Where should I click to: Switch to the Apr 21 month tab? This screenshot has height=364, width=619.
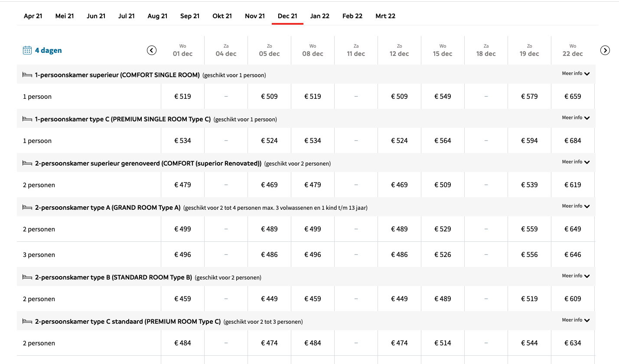coord(33,16)
